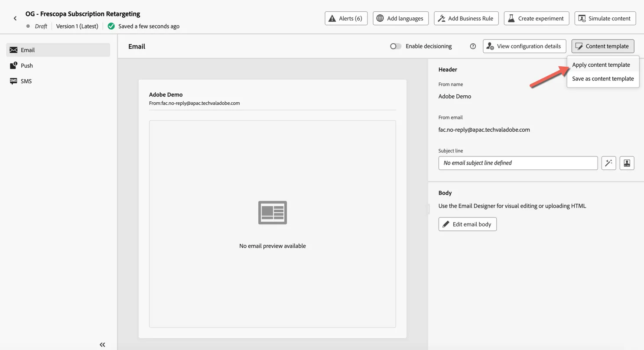Image resolution: width=644 pixels, height=350 pixels.
Task: Select the SMS channel tab
Action: coord(58,81)
